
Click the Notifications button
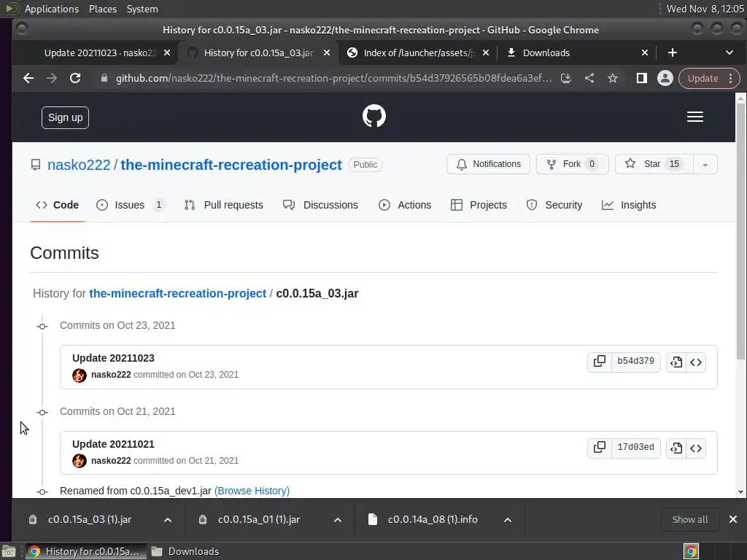(x=488, y=164)
